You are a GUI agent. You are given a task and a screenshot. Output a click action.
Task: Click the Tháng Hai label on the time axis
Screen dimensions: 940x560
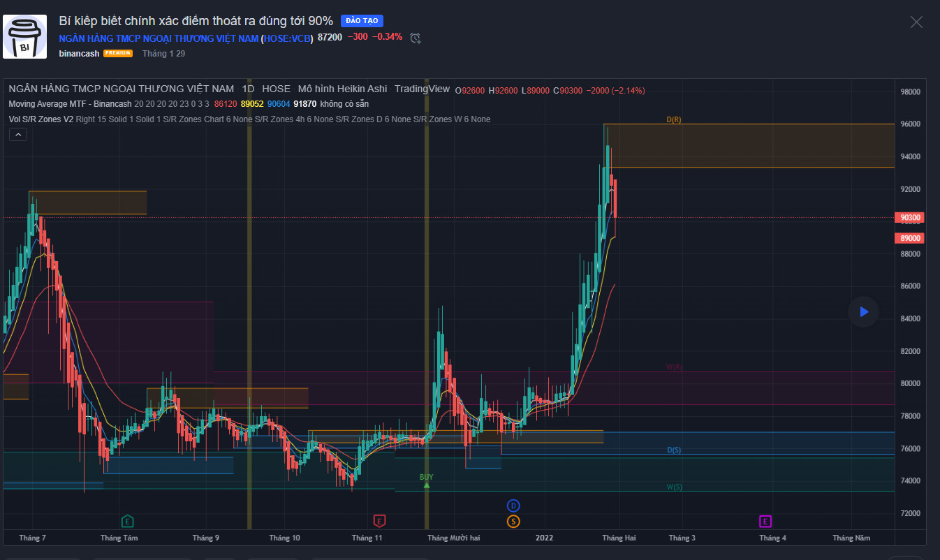pos(619,538)
